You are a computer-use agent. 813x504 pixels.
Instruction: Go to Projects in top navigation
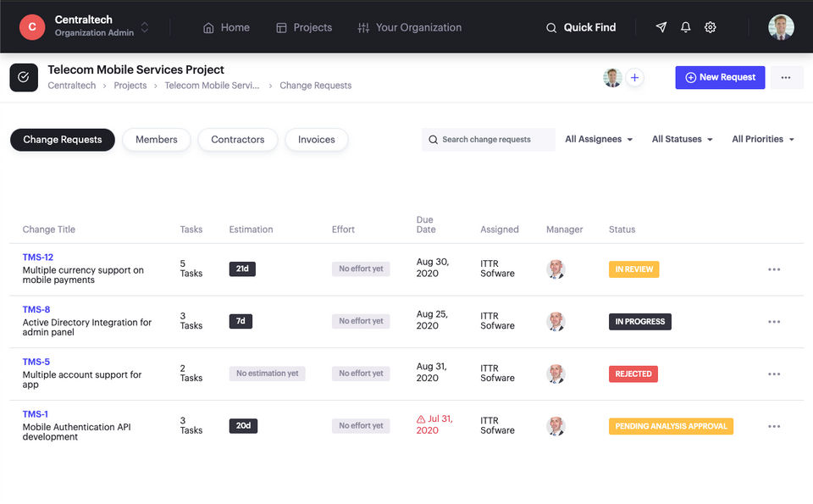point(304,27)
